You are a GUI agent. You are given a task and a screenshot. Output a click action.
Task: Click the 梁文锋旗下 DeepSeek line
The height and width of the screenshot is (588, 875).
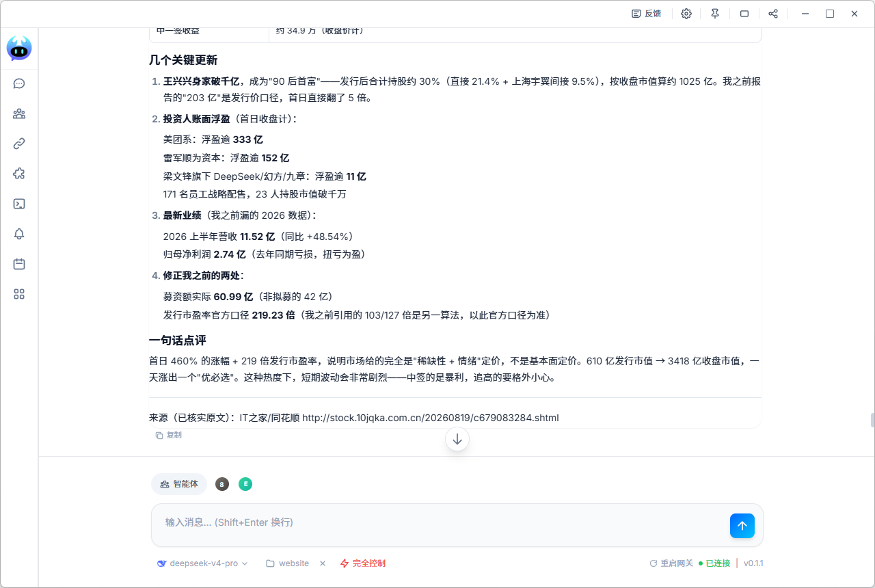click(265, 176)
